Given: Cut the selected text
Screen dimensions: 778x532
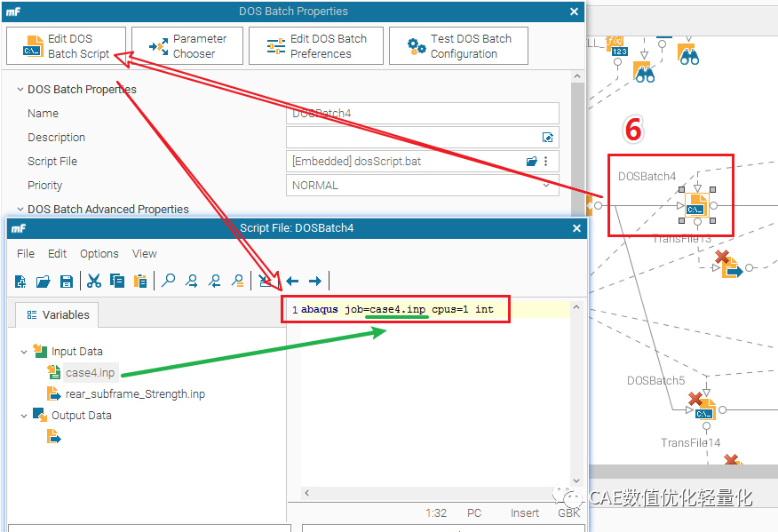Looking at the screenshot, I should 94,281.
